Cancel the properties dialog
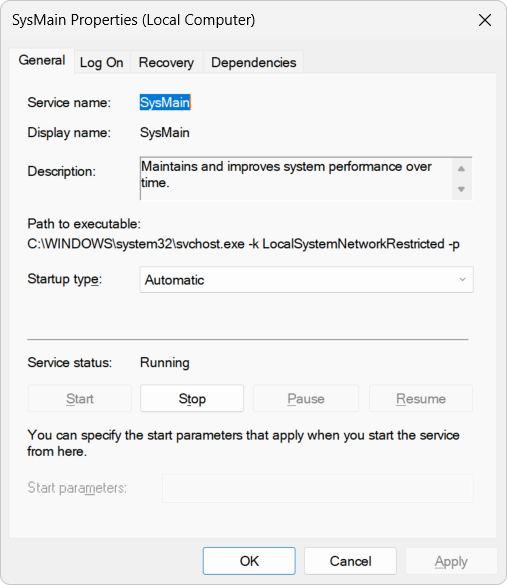Viewport: 507px width, 585px height. 350,561
